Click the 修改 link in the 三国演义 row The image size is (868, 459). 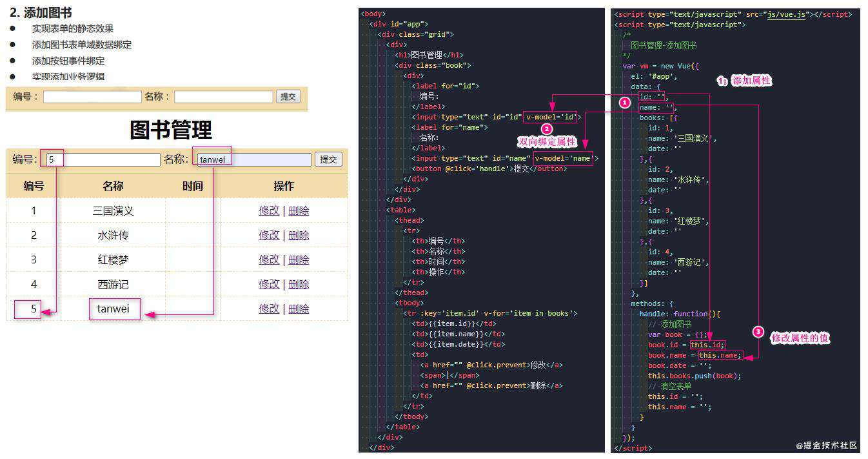coord(269,210)
